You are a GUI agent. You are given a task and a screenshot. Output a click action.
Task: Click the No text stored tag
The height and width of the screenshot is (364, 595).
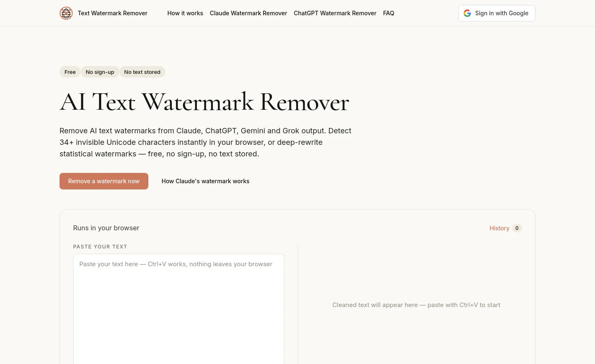pos(142,72)
